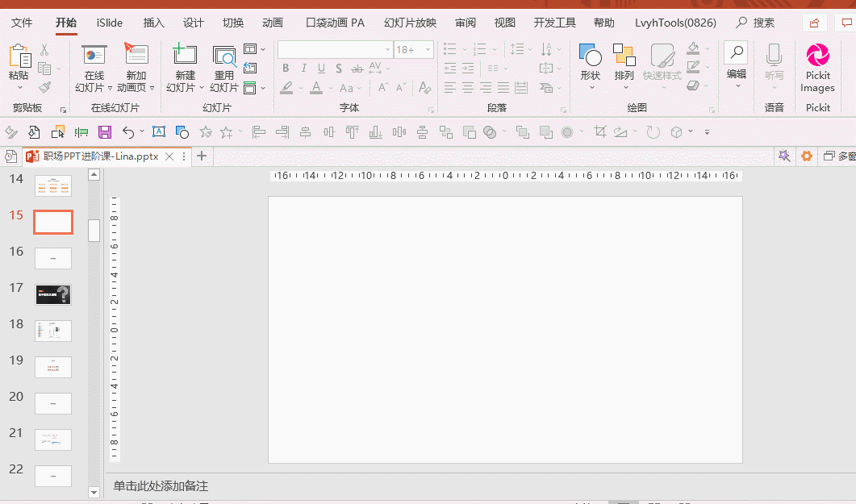Open clipboard pane dialog launcher
Image resolution: width=856 pixels, height=504 pixels.
[x=63, y=110]
